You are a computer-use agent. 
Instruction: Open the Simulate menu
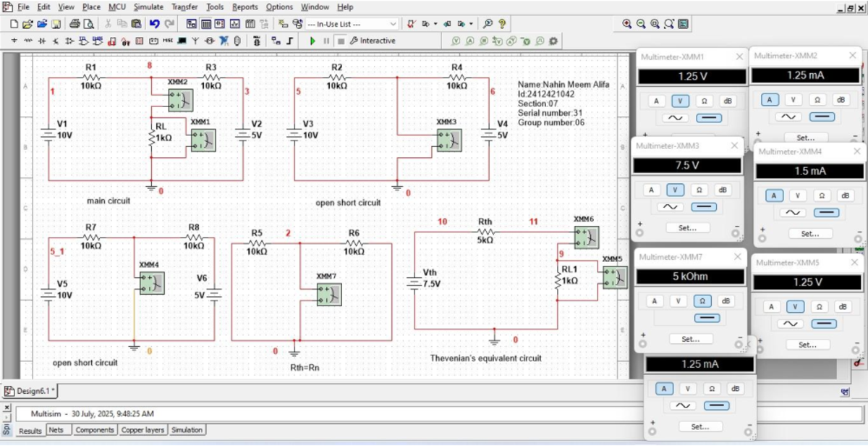[148, 7]
